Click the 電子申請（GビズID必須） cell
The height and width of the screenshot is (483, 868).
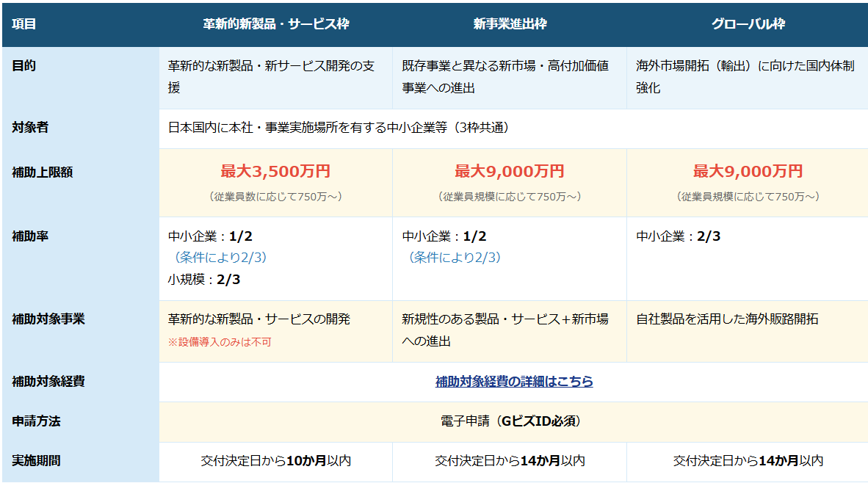tap(513, 421)
